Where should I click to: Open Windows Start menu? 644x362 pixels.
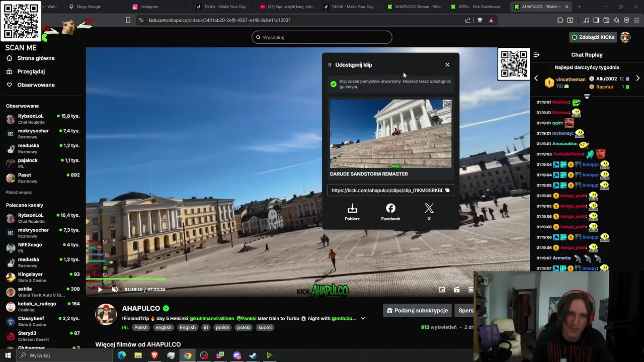point(8,355)
